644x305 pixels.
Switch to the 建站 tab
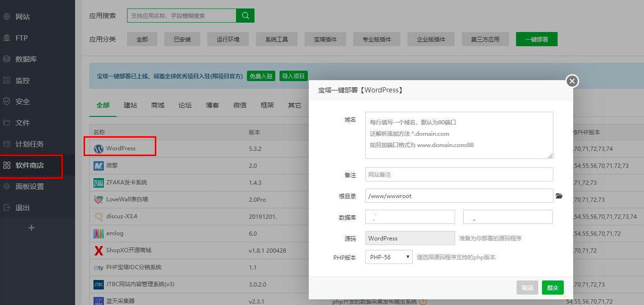click(x=130, y=105)
